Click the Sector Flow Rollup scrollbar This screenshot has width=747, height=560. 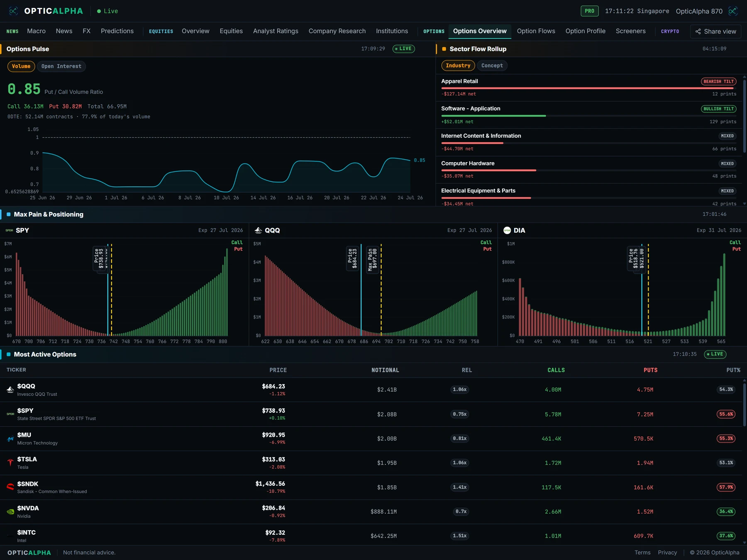point(744,116)
